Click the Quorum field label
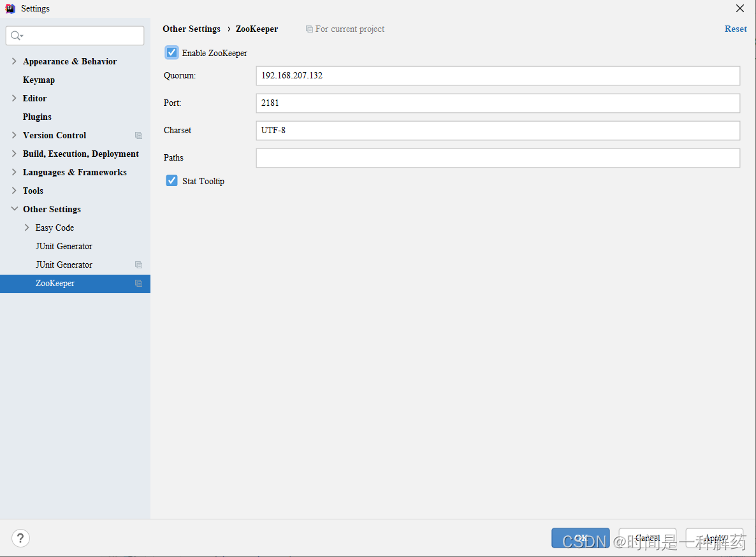The height and width of the screenshot is (557, 756). pos(179,76)
